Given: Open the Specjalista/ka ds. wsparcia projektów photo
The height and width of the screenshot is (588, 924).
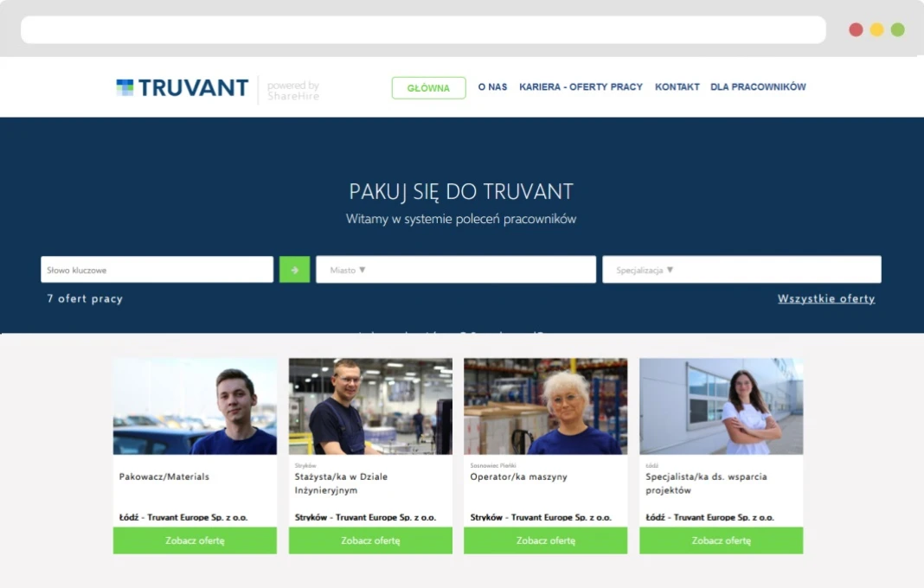Looking at the screenshot, I should pos(721,406).
